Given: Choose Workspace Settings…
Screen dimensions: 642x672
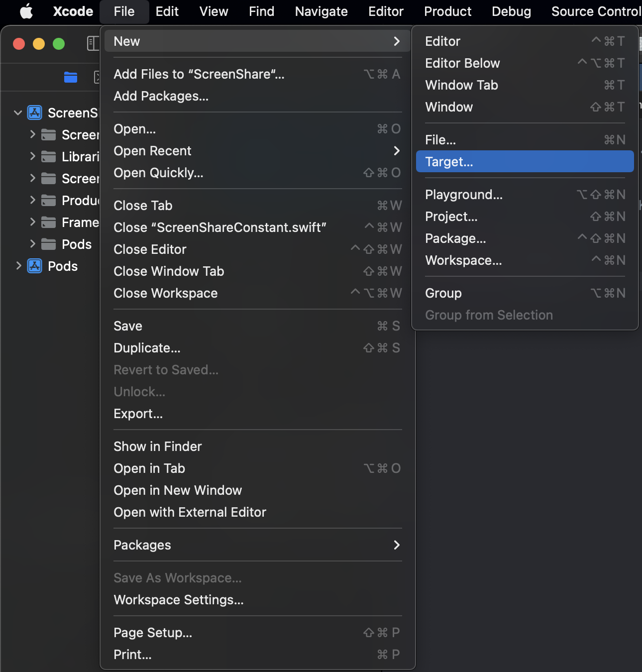Looking at the screenshot, I should tap(257, 600).
